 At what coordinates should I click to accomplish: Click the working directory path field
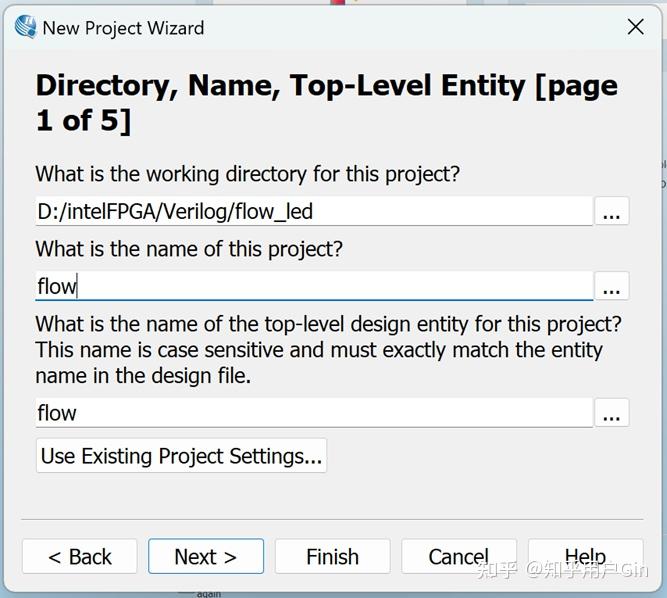click(313, 212)
